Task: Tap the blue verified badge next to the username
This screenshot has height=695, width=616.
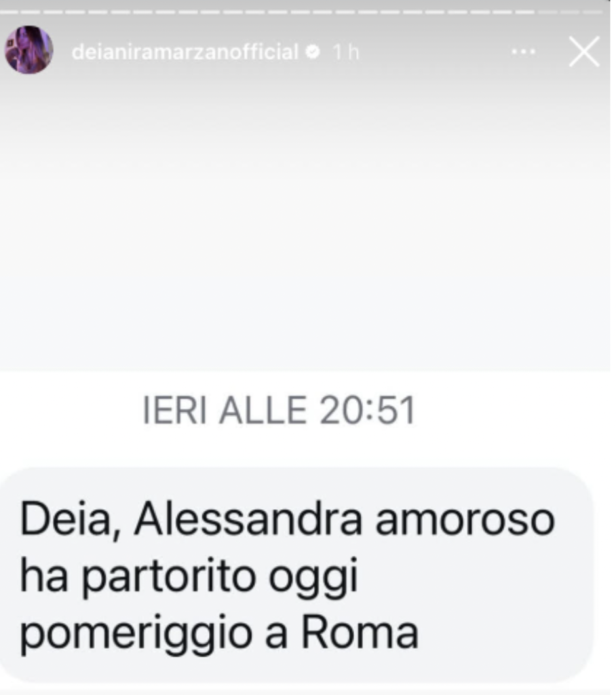Action: (x=313, y=52)
